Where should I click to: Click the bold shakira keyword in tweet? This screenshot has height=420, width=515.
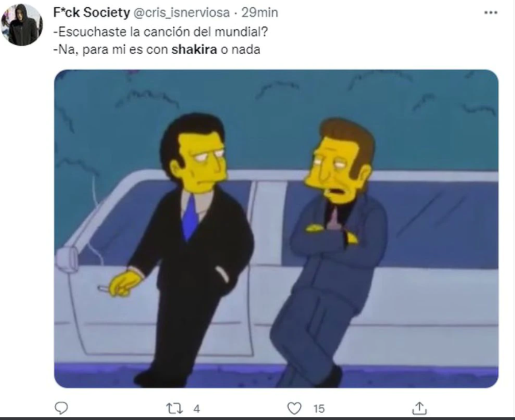point(194,49)
